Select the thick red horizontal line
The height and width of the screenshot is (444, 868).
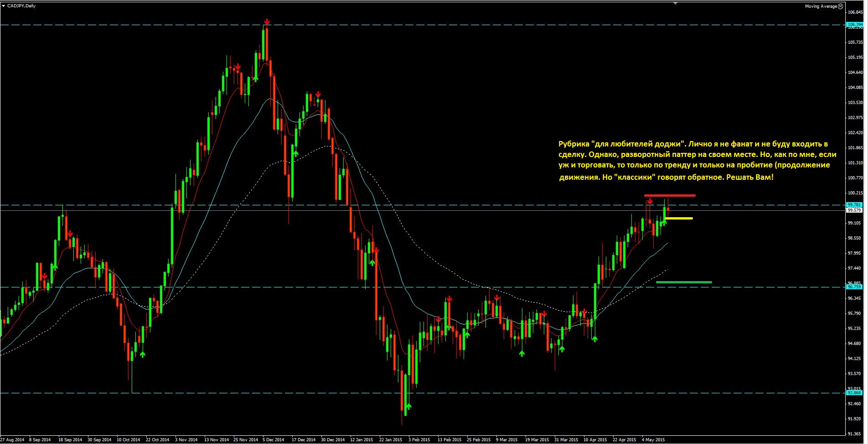point(670,195)
